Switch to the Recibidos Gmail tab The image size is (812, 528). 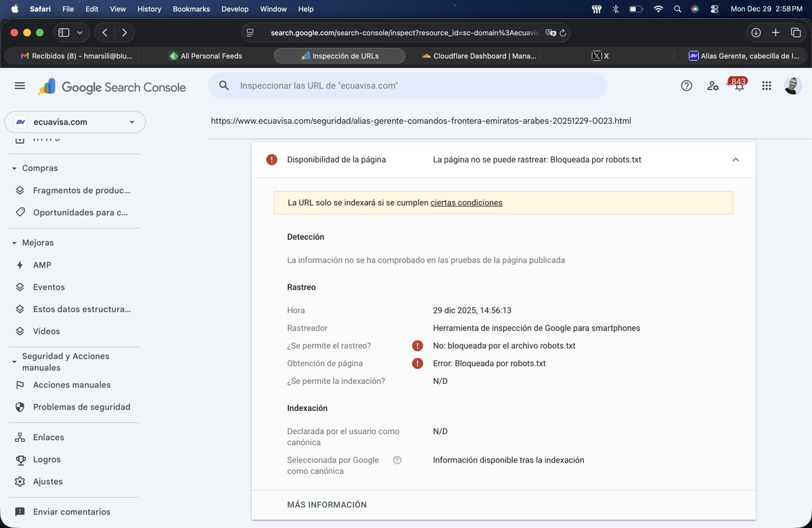76,56
